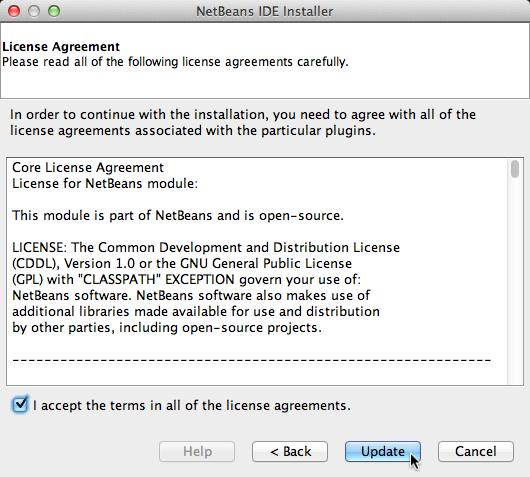Uncheck the accept license terms checkbox

point(20,404)
